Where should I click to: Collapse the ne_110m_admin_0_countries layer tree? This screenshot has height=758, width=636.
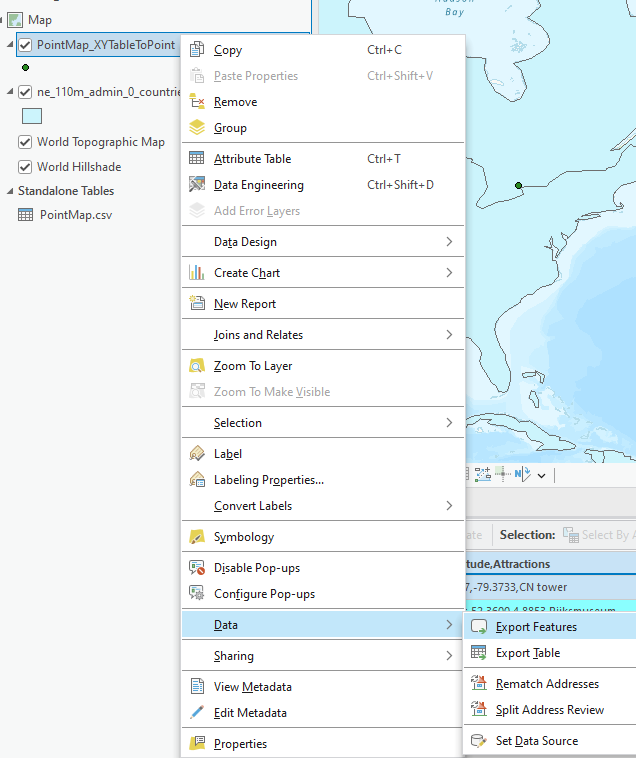tap(10, 91)
